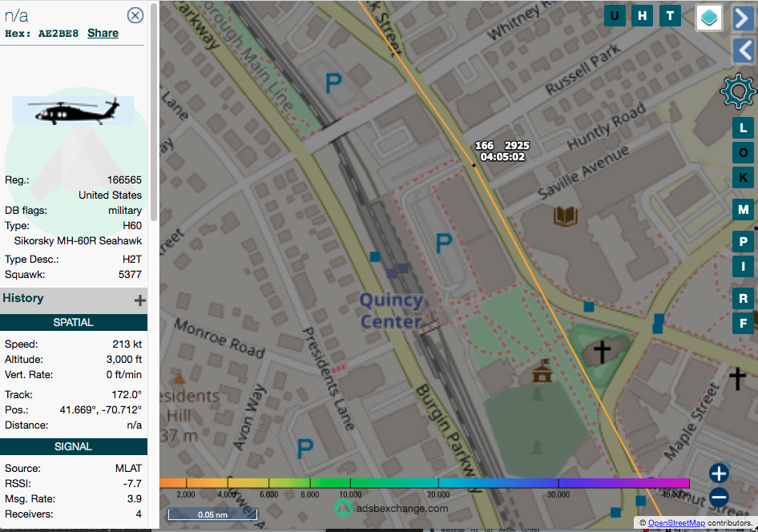758x532 pixels.
Task: Click the helicopter silhouette image
Action: (73, 111)
